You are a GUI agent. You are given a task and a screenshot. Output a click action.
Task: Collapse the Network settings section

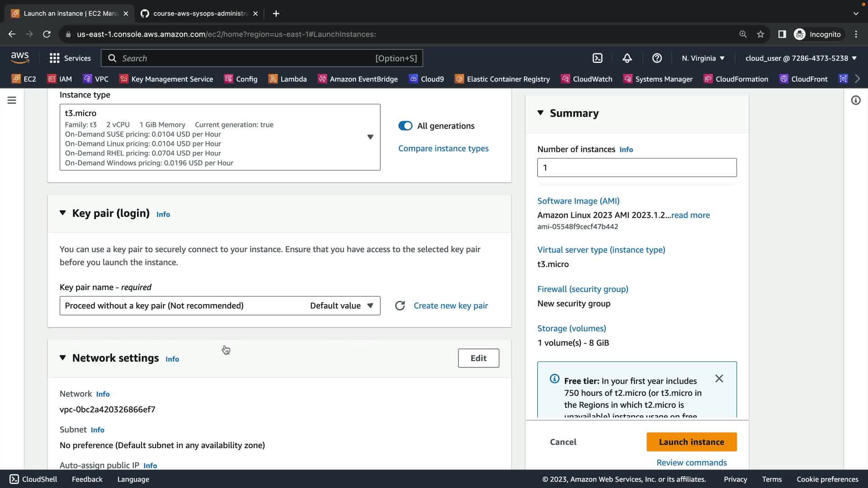click(63, 358)
